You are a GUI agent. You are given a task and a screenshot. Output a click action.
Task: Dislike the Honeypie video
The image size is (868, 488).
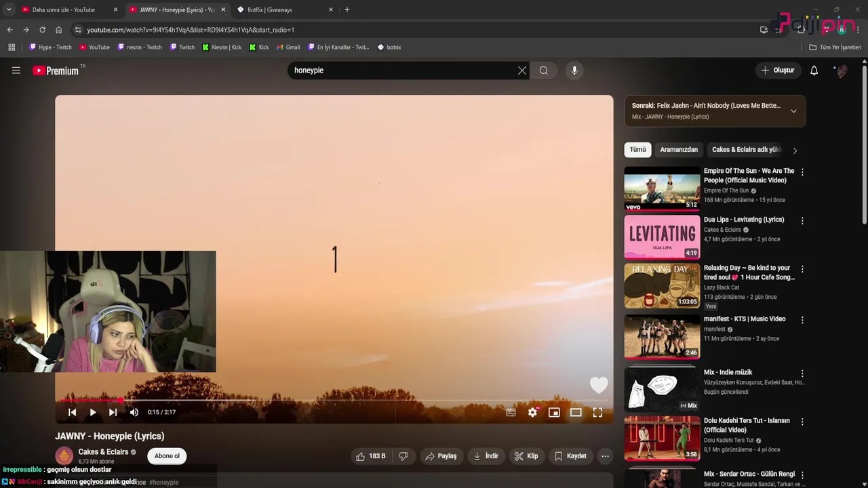403,456
